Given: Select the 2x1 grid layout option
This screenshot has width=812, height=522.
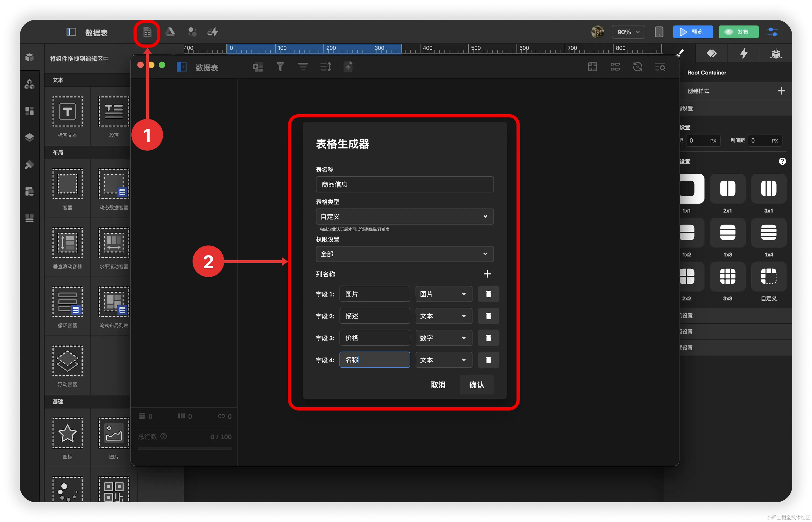Looking at the screenshot, I should [x=728, y=188].
